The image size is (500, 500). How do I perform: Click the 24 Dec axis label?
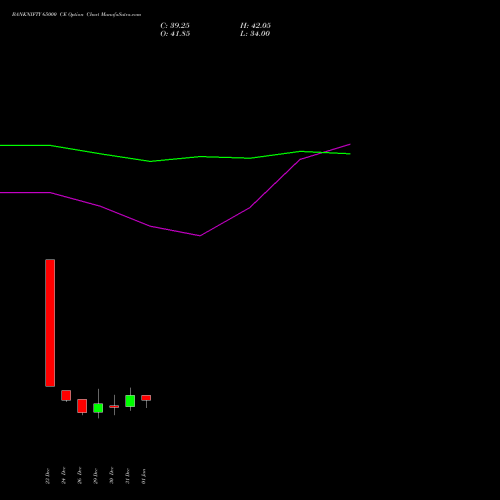pos(64,476)
